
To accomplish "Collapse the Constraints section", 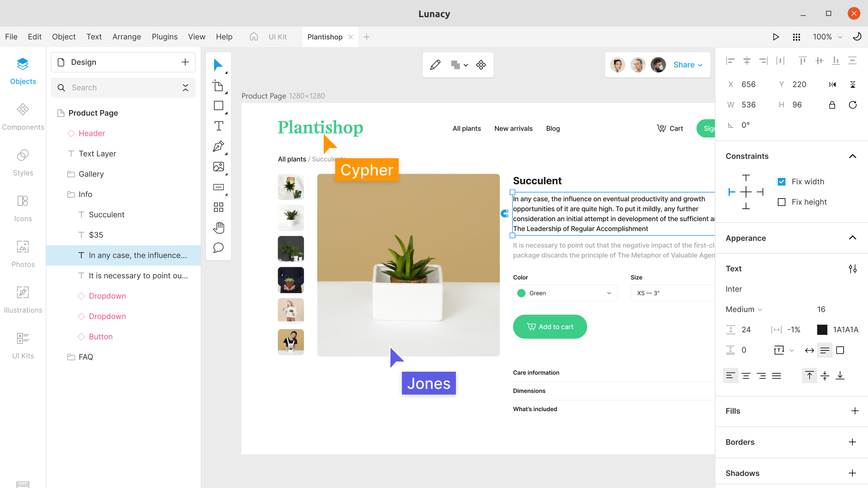I will coord(852,156).
